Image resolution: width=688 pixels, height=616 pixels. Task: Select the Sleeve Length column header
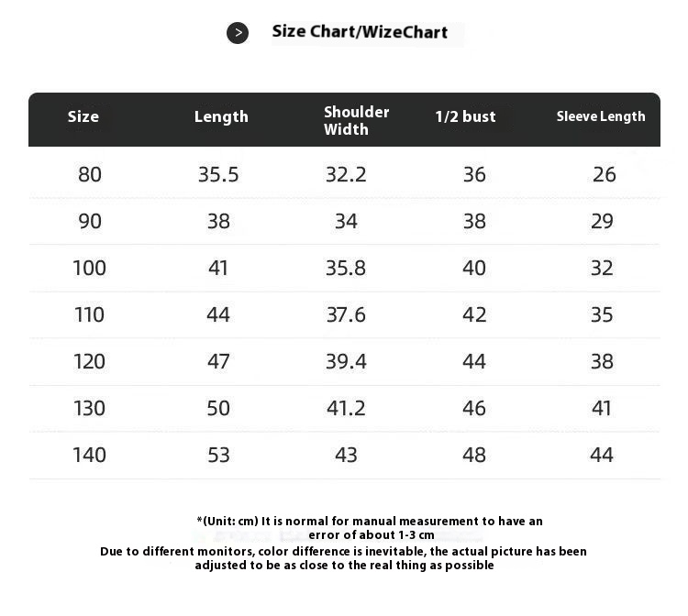(601, 116)
